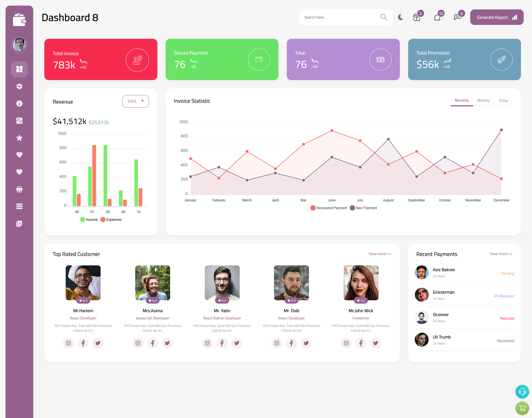
Task: Toggle dark mode moon icon
Action: [400, 17]
